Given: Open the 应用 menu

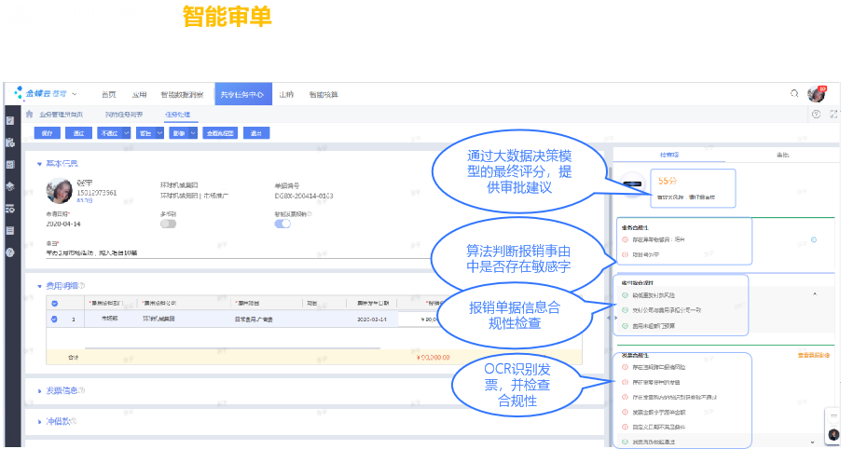Looking at the screenshot, I should (x=139, y=95).
